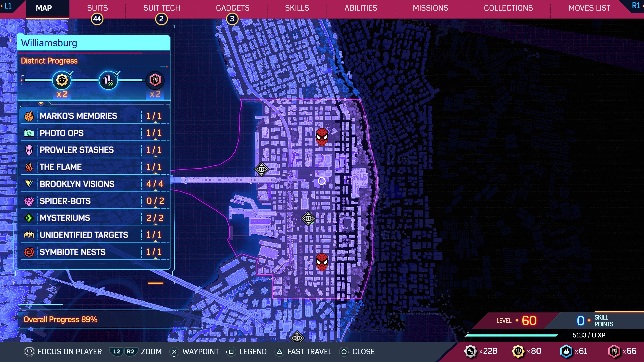Click the 2 badge under SUIT TECH

161,19
